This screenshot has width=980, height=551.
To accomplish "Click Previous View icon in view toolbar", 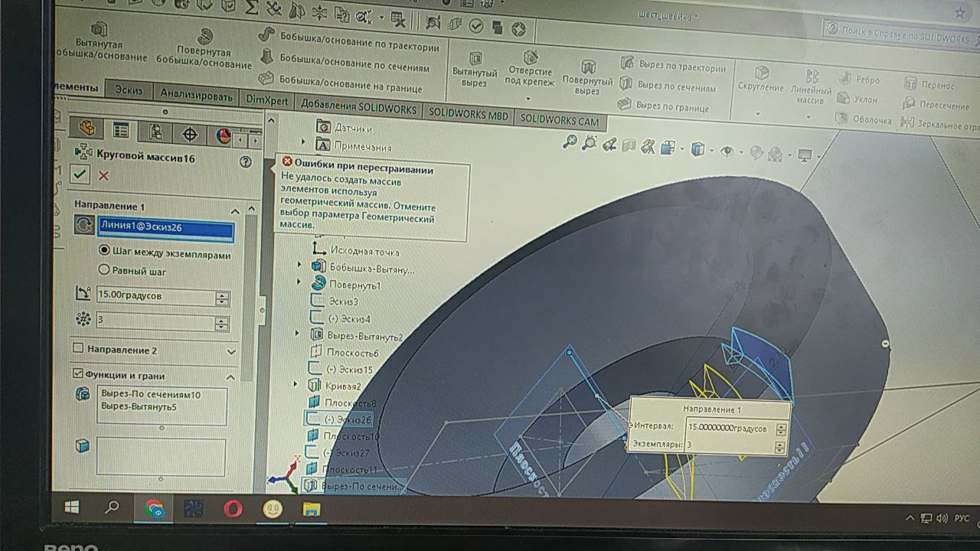I will [x=609, y=144].
